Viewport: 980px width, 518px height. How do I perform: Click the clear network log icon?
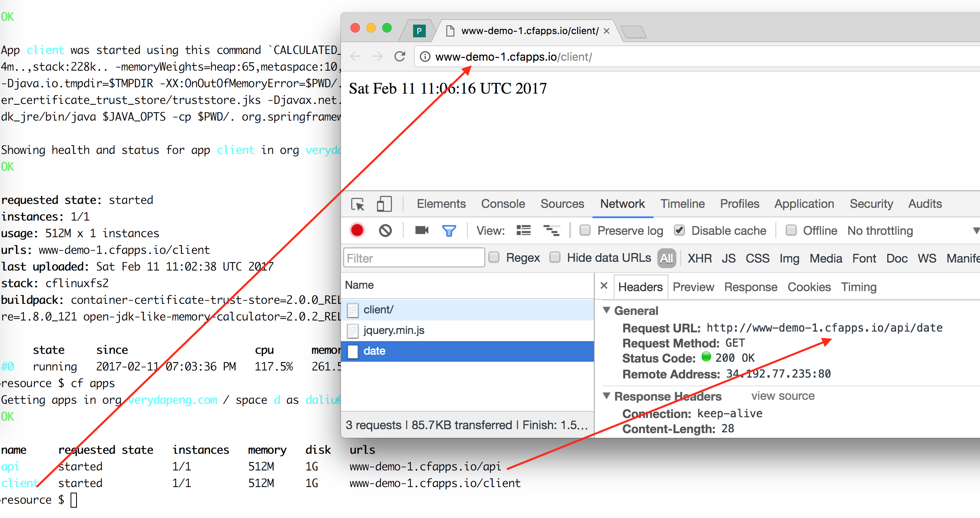385,230
